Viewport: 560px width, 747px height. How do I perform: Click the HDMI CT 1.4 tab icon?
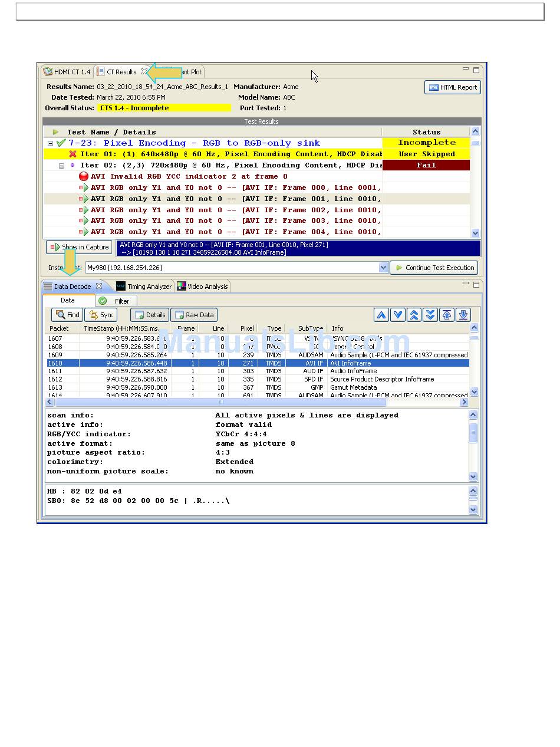point(48,72)
